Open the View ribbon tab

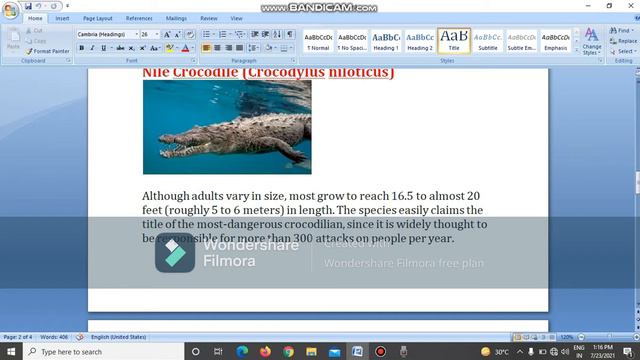tap(236, 18)
